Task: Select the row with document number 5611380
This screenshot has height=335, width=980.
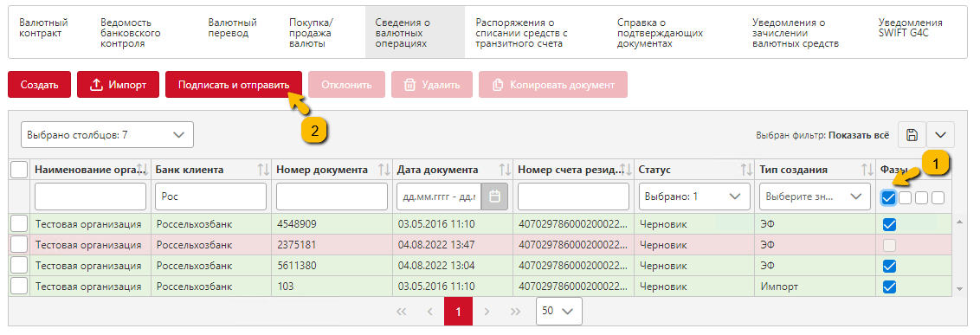Action: coord(19,265)
